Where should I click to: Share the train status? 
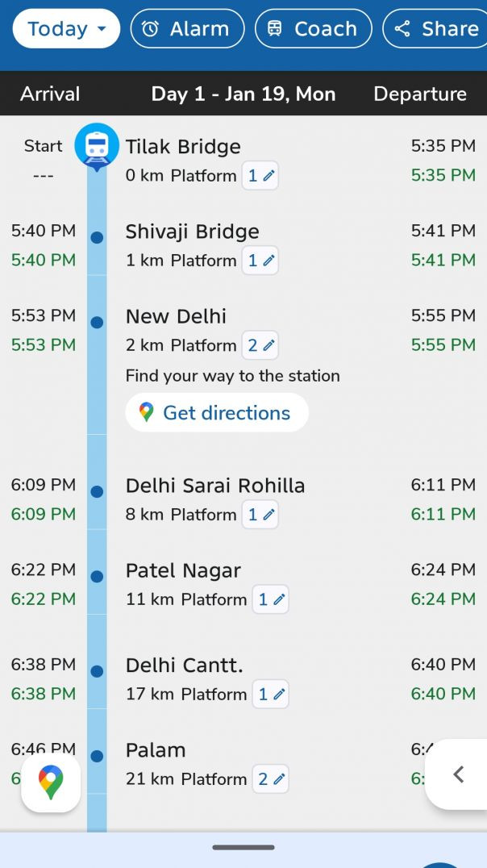coord(435,29)
